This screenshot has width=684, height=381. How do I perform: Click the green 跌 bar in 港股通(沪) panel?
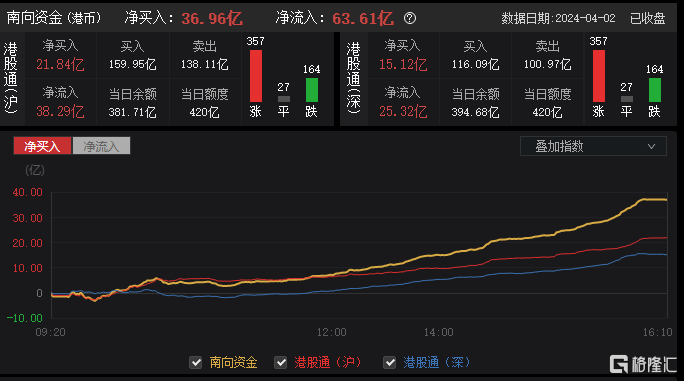tap(311, 90)
